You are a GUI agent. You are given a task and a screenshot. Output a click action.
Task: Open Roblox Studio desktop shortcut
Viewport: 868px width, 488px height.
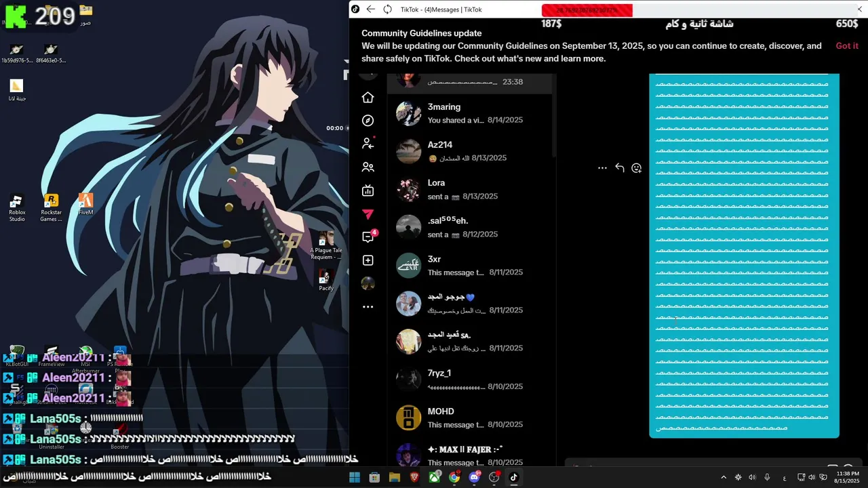17,208
